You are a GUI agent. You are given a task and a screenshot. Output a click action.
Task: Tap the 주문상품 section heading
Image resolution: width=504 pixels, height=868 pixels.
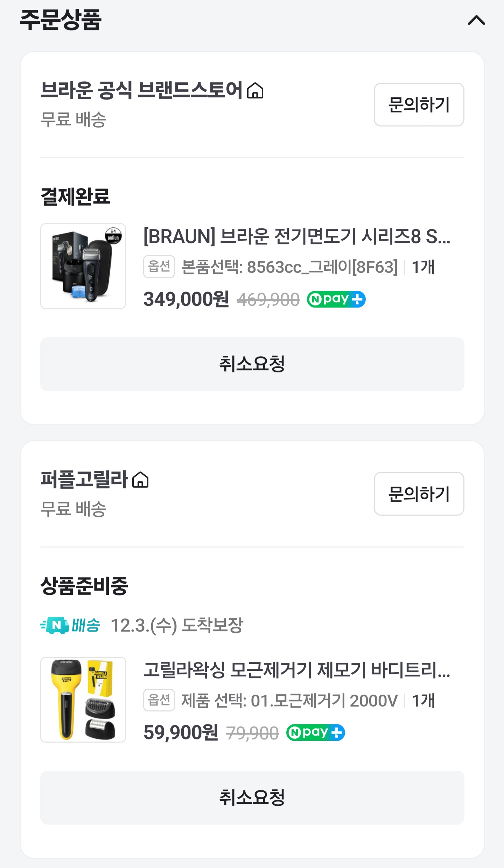tap(61, 20)
